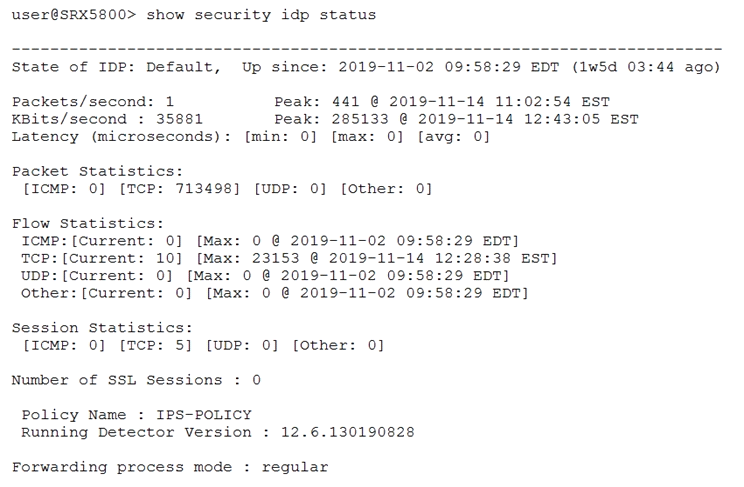
Task: Click the TCP packet count 713498
Action: pyautogui.click(x=207, y=189)
